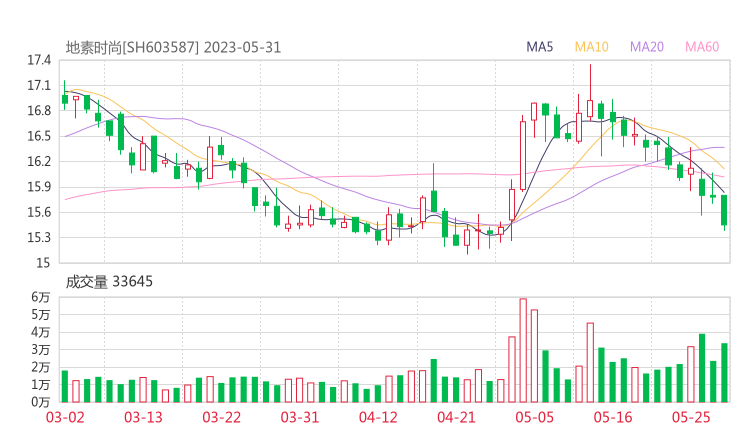Click the 17.4 price axis label
This screenshot has height=440, width=740.
coord(39,60)
